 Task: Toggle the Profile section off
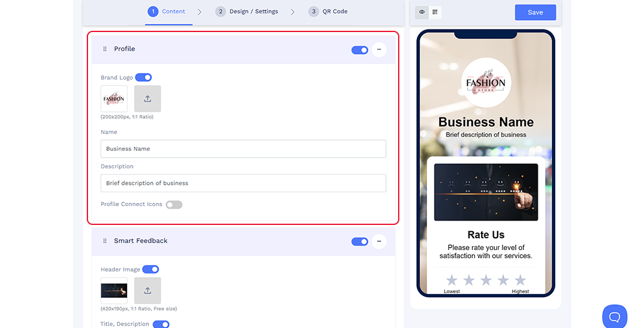click(360, 50)
